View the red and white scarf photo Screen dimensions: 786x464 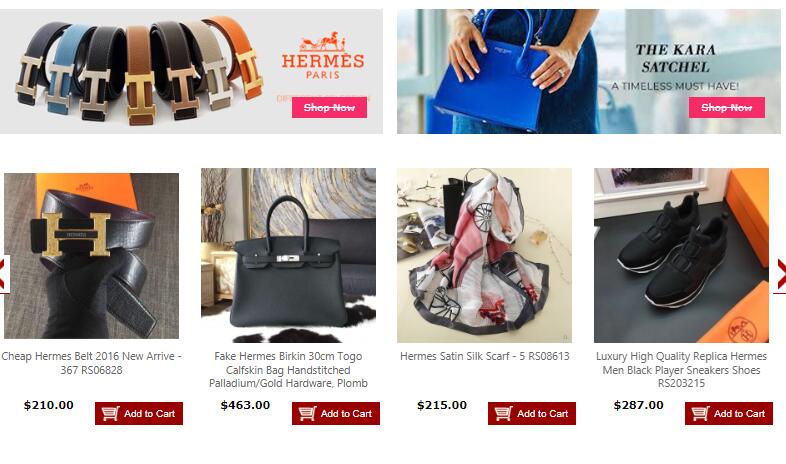484,255
